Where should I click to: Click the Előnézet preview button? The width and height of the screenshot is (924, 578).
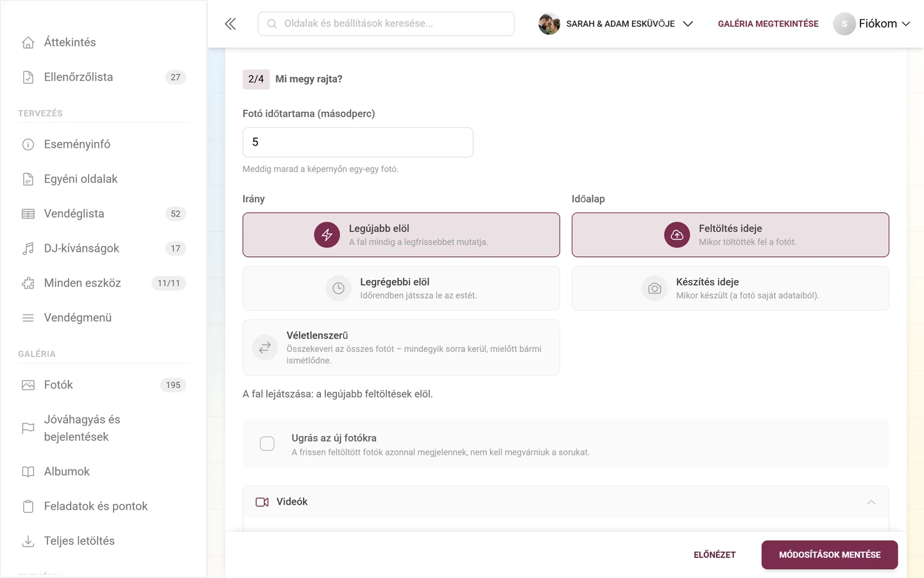(x=715, y=555)
